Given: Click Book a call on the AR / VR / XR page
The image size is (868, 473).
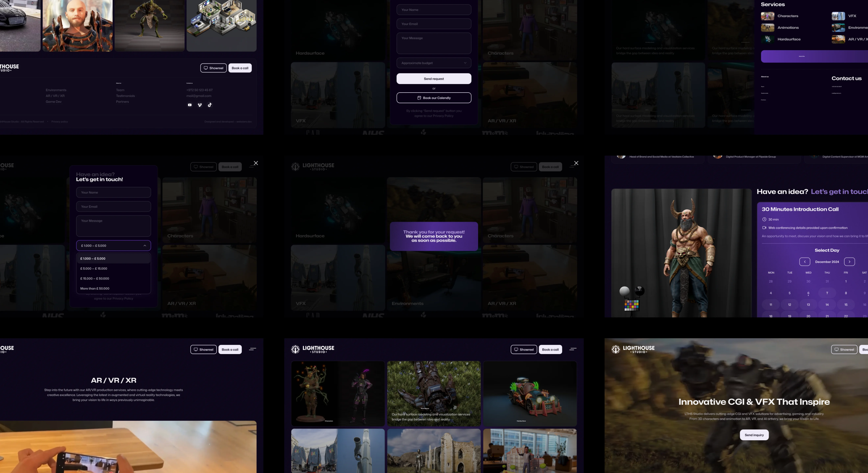Looking at the screenshot, I should [230, 349].
